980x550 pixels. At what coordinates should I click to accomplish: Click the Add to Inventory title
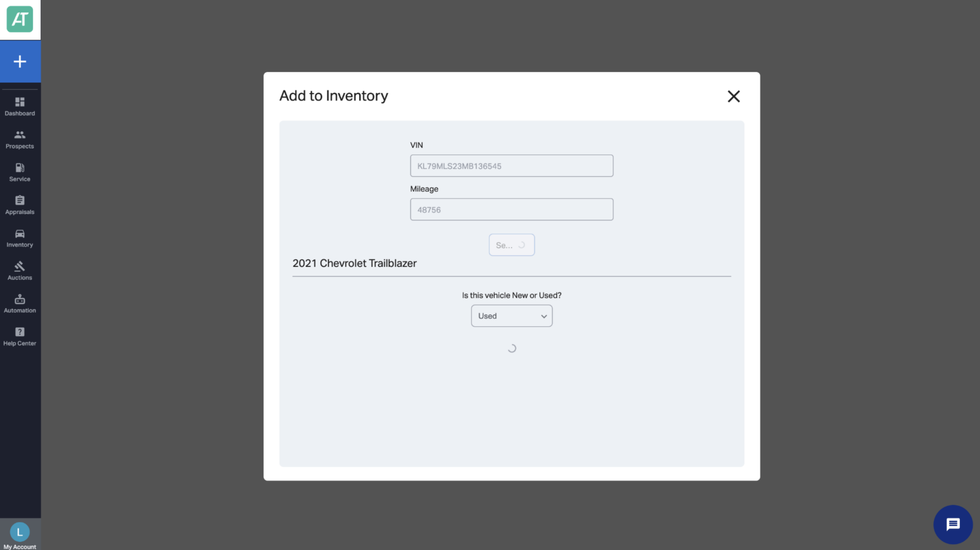333,96
